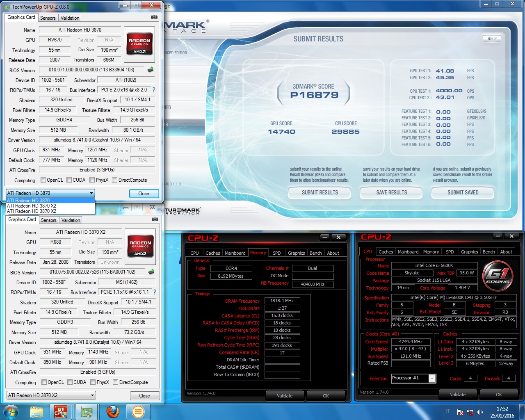Click the Radeon Graphics logo in the lower GPU-Z window

(x=140, y=246)
